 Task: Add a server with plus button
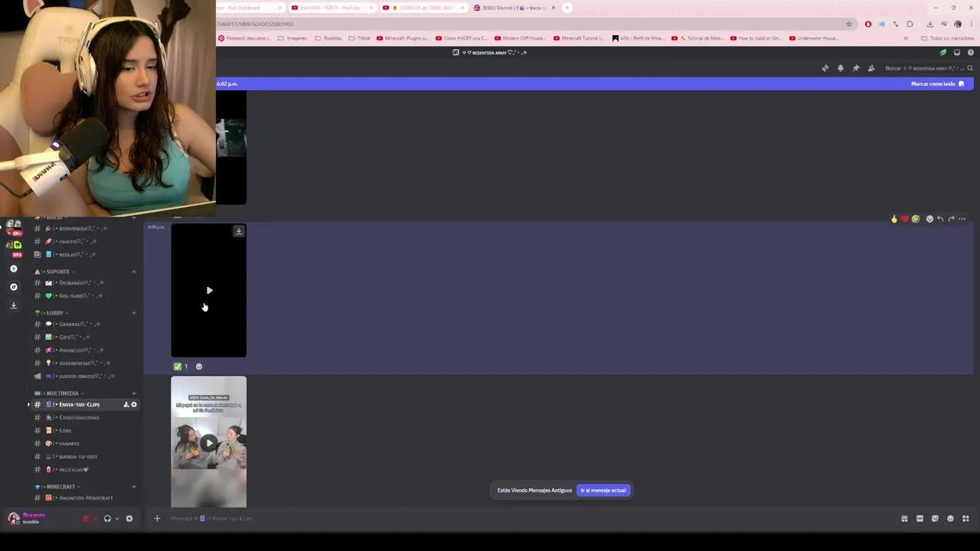(x=13, y=269)
